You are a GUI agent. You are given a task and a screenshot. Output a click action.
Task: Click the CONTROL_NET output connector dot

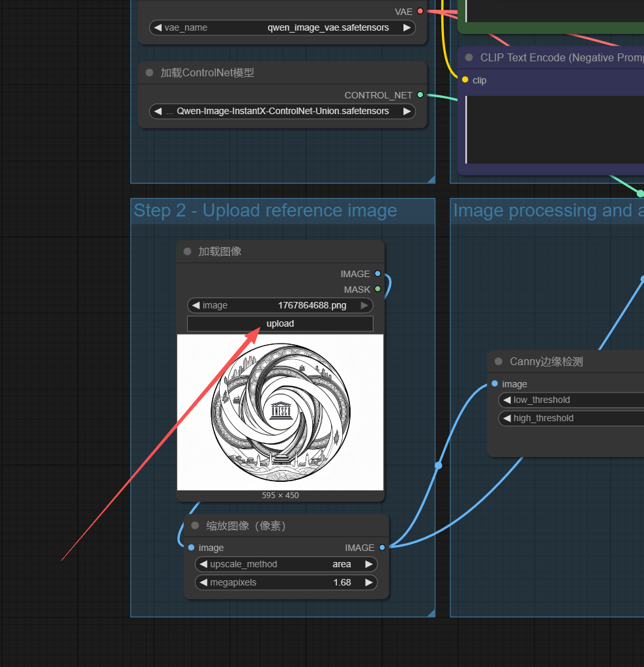coord(420,95)
